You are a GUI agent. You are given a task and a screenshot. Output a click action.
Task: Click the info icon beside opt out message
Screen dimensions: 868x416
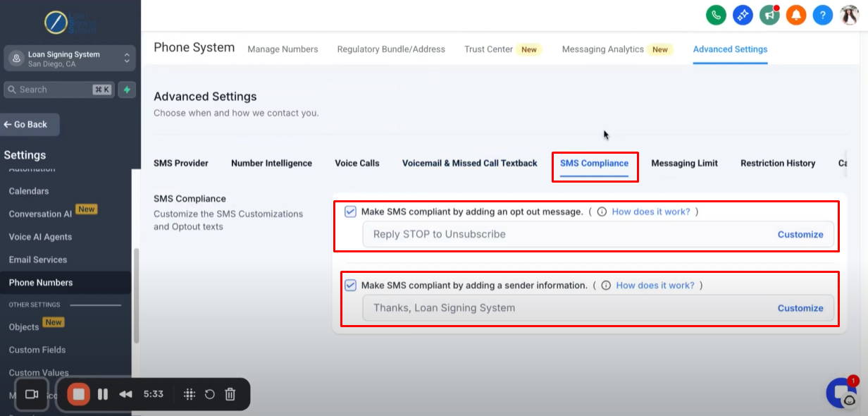[x=602, y=212]
